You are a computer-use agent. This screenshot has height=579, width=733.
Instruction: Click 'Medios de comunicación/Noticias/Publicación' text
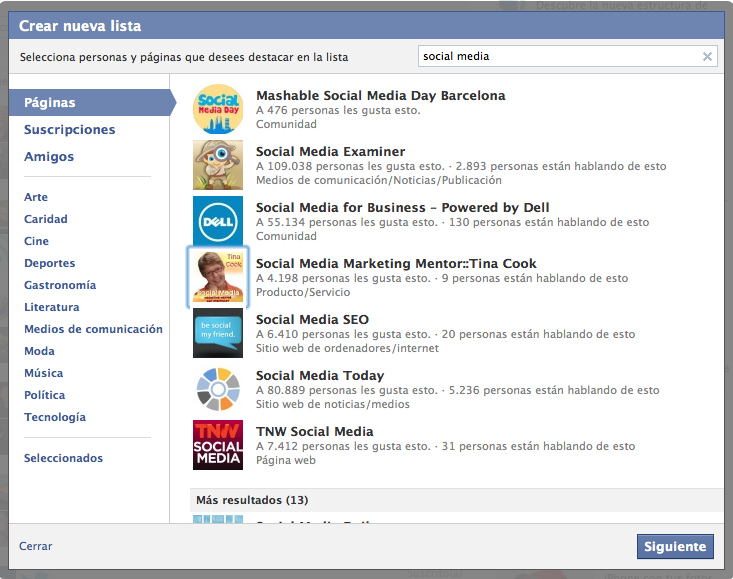pos(379,180)
